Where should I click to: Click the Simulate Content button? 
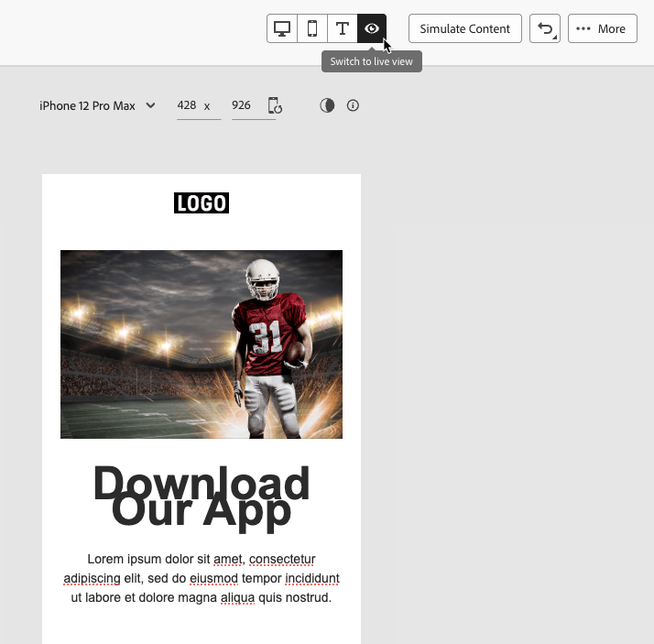[465, 28]
